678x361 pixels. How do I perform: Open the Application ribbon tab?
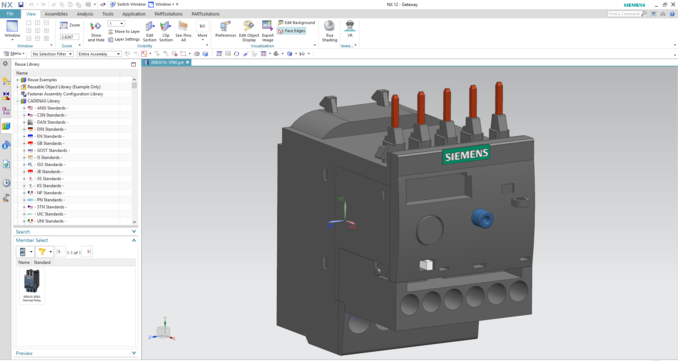pyautogui.click(x=134, y=14)
